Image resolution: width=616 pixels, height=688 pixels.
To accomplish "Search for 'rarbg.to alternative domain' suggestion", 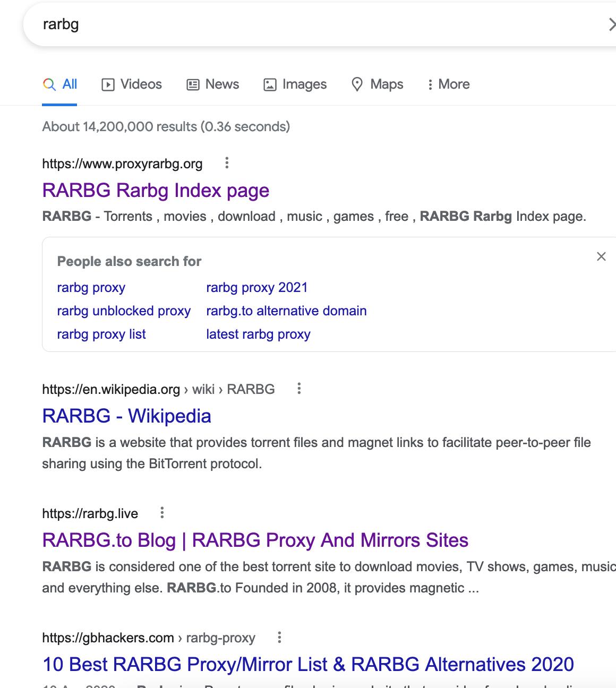I will coord(286,311).
